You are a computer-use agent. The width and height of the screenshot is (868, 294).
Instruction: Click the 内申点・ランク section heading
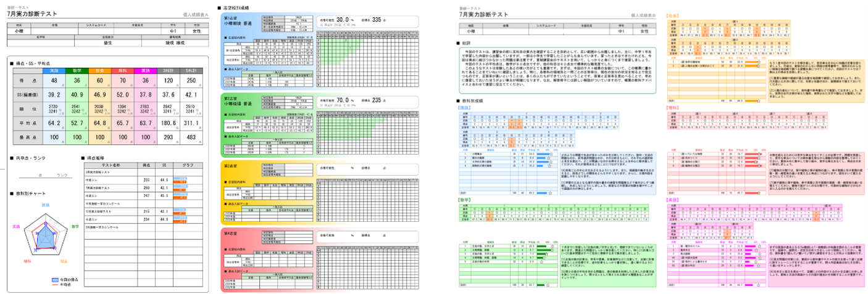tap(31, 158)
